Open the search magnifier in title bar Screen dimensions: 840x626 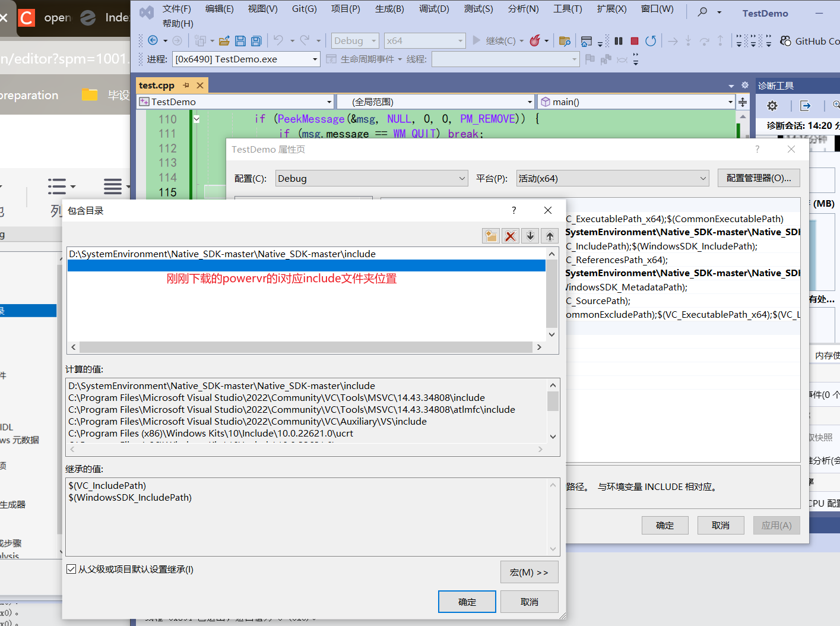click(x=703, y=12)
